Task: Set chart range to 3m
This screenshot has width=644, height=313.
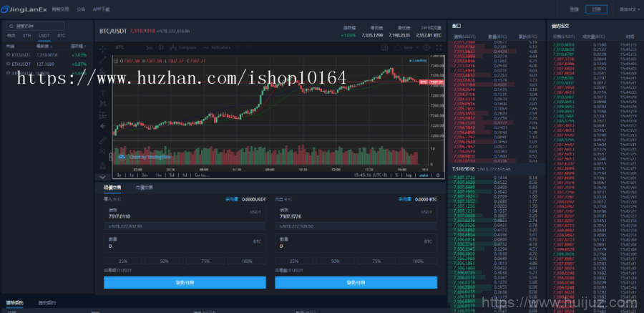Action: [145, 175]
